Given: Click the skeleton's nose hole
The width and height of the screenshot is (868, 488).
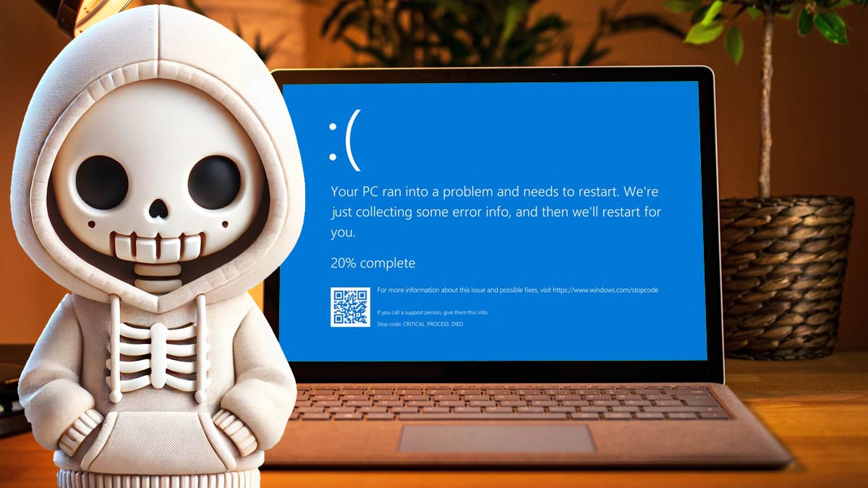Looking at the screenshot, I should pyautogui.click(x=159, y=209).
